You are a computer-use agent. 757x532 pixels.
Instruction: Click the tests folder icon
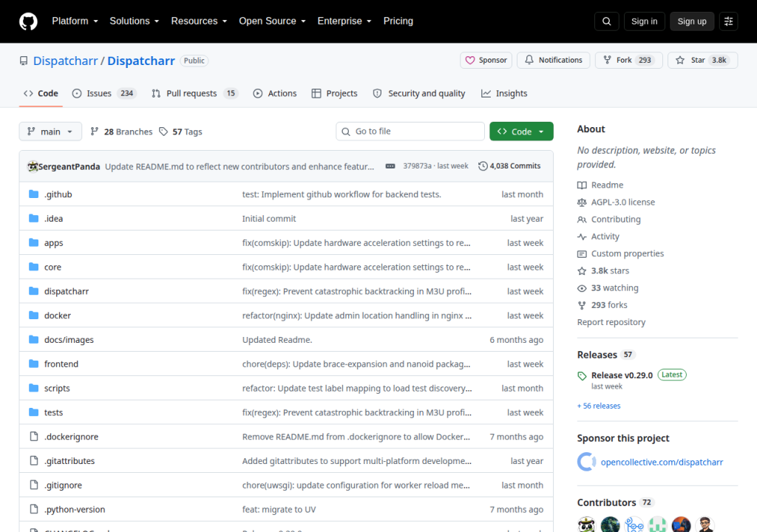tap(33, 412)
